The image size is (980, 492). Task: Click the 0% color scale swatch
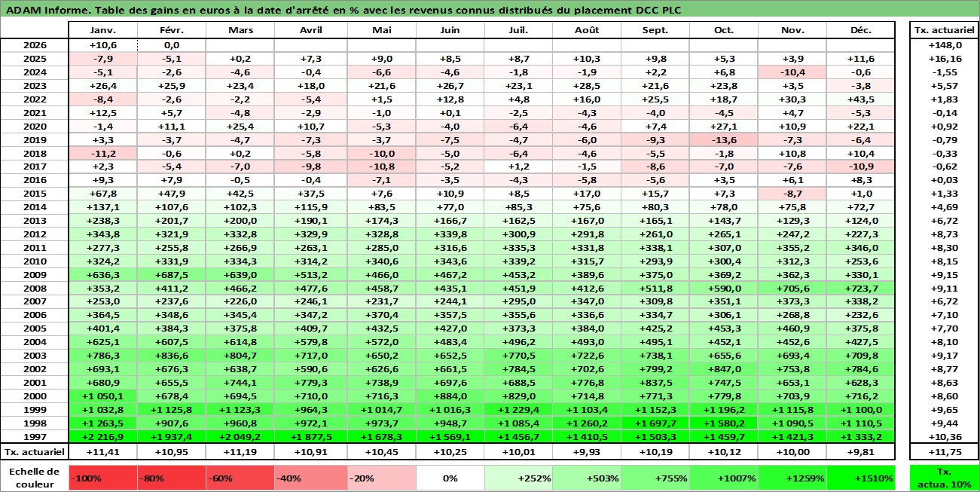coord(450,478)
